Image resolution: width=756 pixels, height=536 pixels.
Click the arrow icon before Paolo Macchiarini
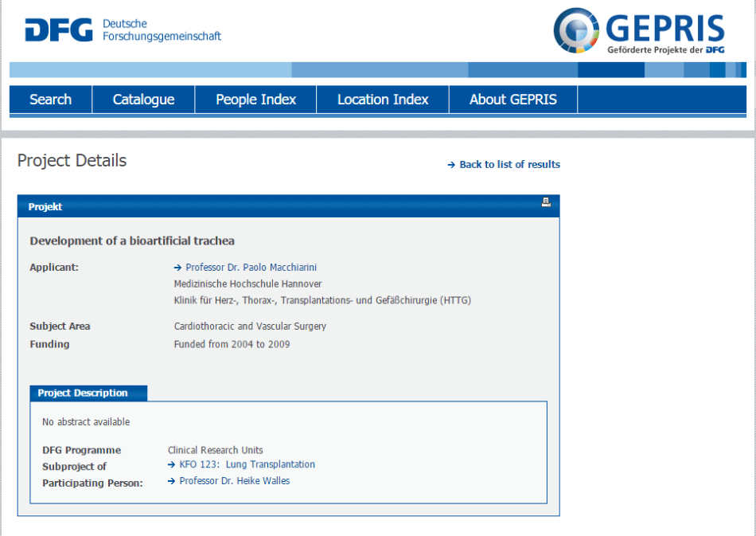[177, 267]
